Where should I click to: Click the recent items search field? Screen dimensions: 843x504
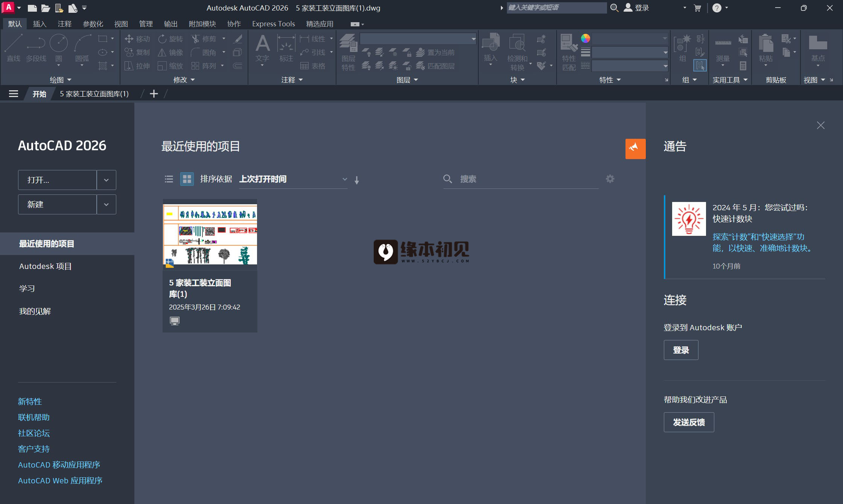click(521, 179)
